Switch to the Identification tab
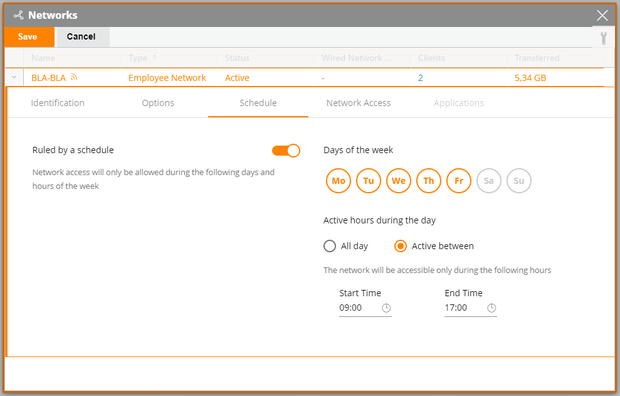The width and height of the screenshot is (620, 396). pos(58,103)
